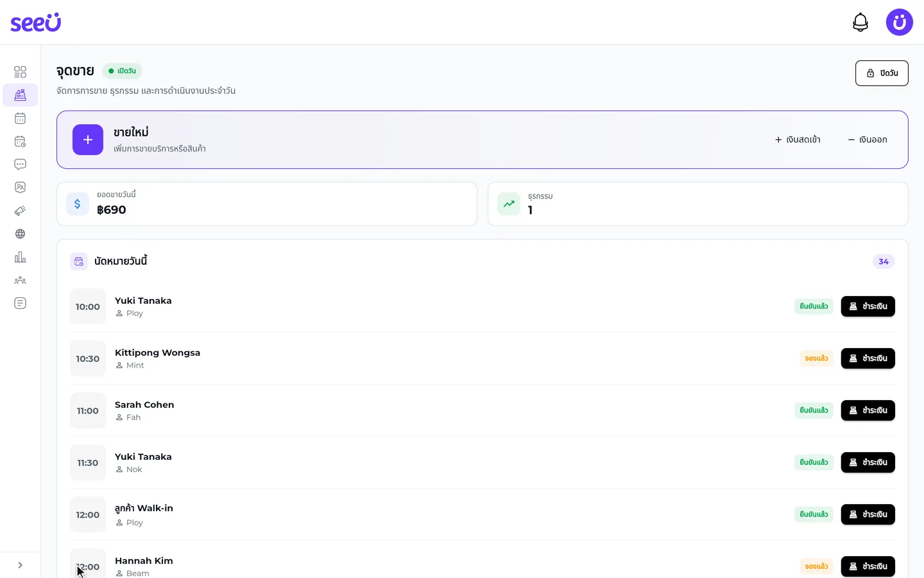Screen dimensions: 924x578
Task: Click the เงินสดเข้า cash-in button
Action: coord(798,139)
